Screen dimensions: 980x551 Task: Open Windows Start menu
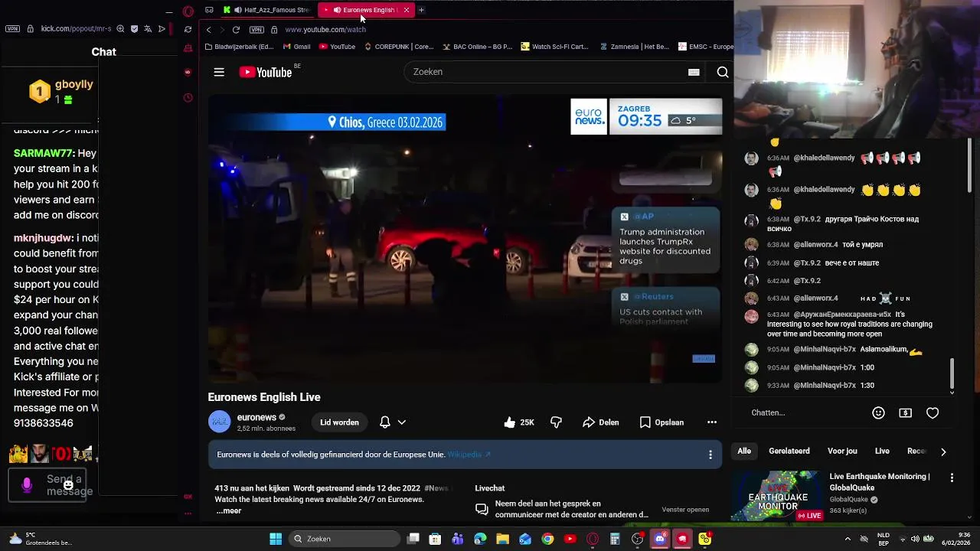coord(276,539)
